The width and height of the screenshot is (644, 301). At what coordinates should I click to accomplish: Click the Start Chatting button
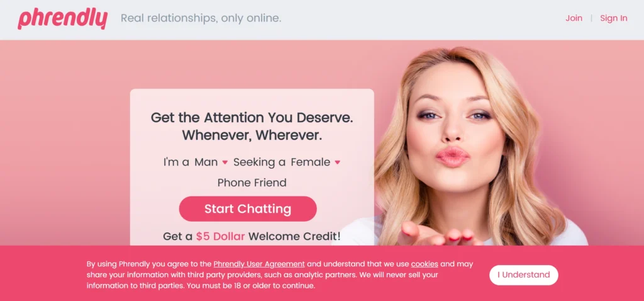click(248, 208)
